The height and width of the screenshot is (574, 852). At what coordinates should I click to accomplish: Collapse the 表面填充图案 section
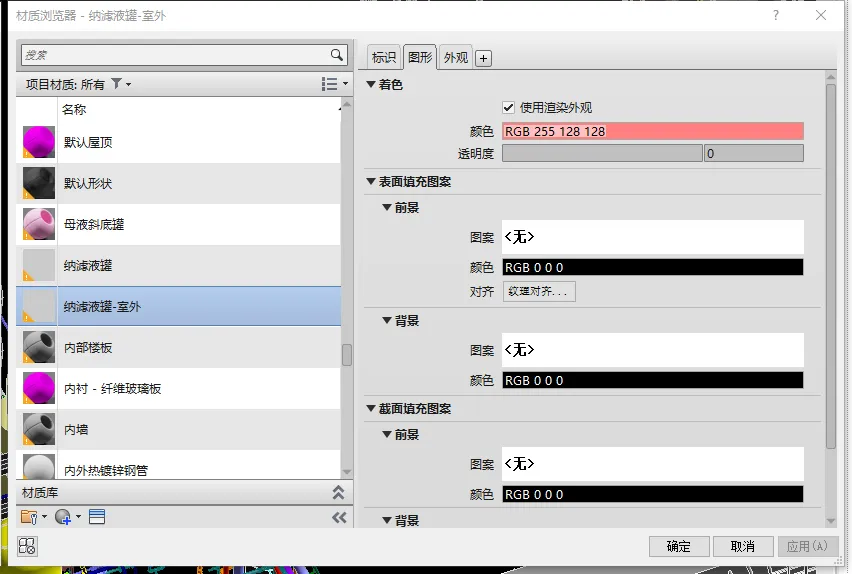372,182
